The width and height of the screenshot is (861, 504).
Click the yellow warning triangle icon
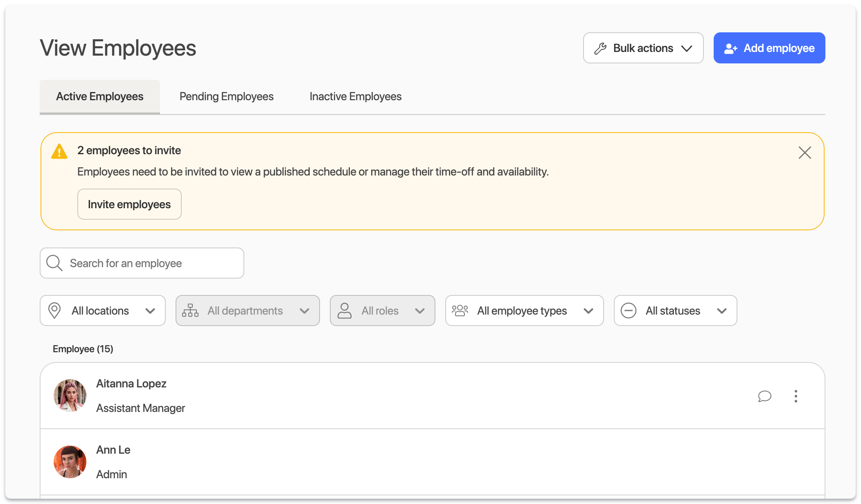click(x=59, y=151)
